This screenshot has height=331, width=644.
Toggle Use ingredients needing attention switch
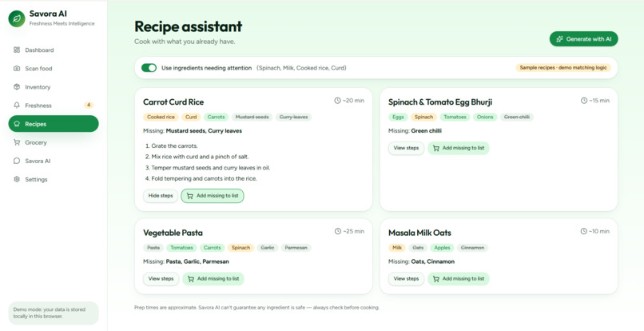(x=149, y=68)
